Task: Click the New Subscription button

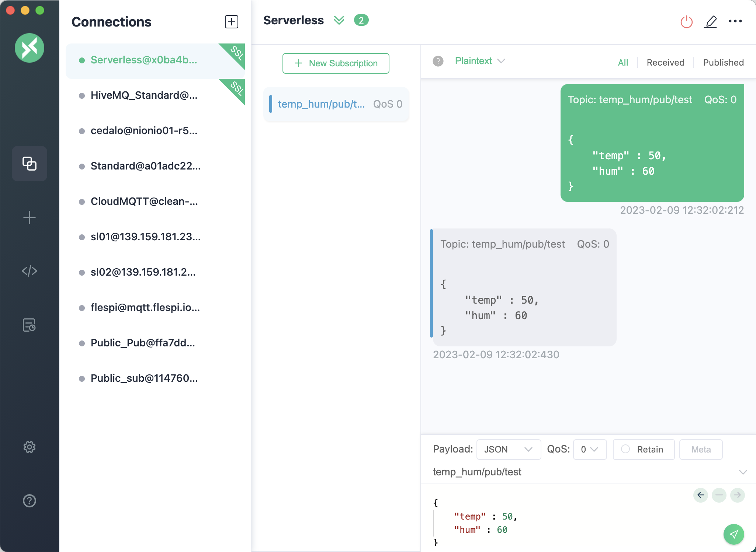Action: click(336, 63)
